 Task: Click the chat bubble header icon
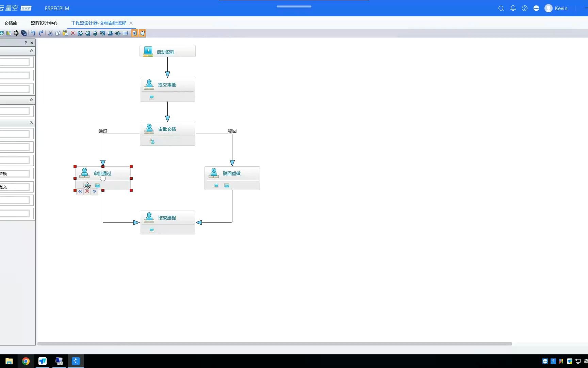[x=536, y=8]
